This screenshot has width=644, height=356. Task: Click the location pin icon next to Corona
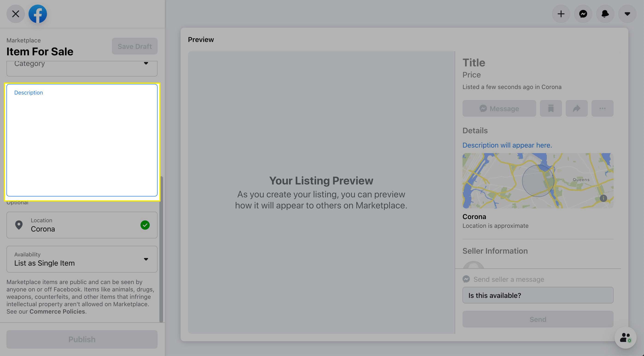[18, 225]
